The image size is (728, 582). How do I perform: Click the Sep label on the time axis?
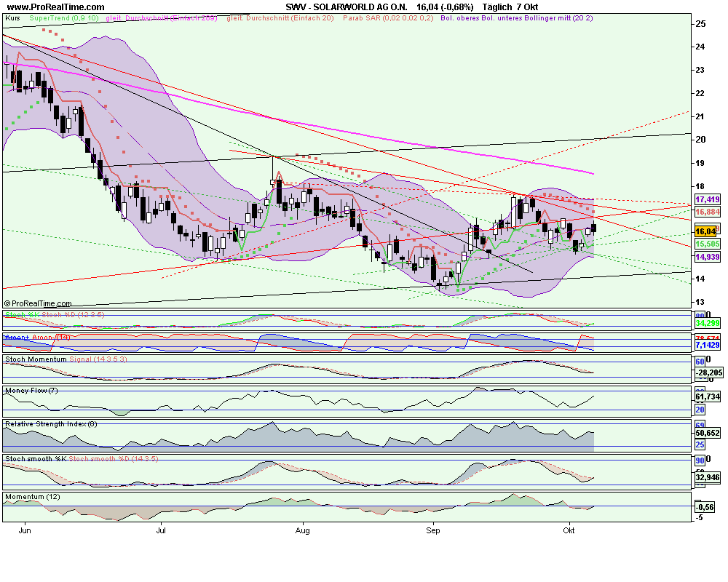click(x=432, y=531)
